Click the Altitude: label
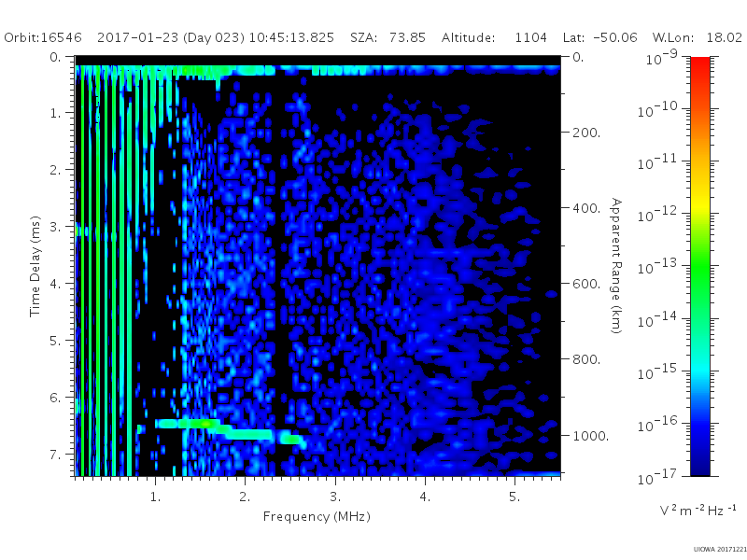The width and height of the screenshot is (747, 560). pyautogui.click(x=468, y=37)
